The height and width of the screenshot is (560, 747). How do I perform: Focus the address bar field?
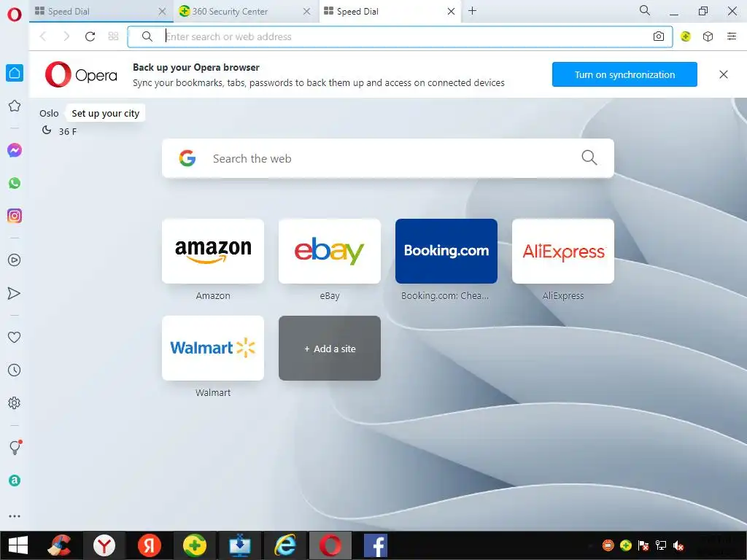coord(400,36)
